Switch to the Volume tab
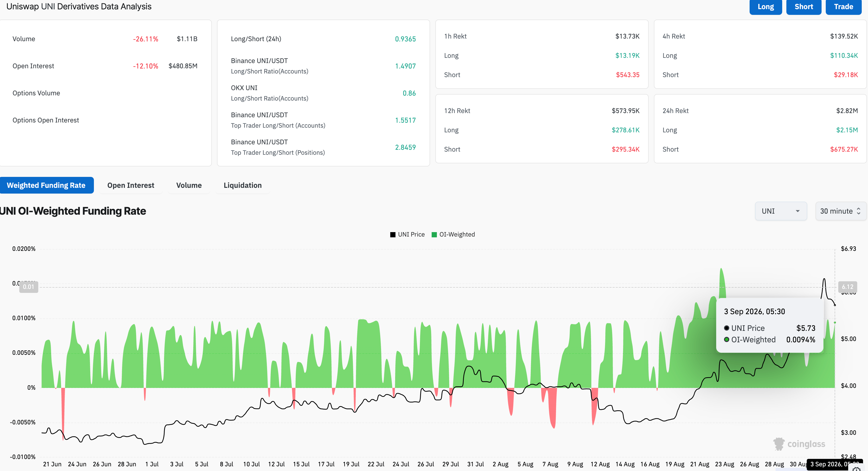 click(189, 185)
